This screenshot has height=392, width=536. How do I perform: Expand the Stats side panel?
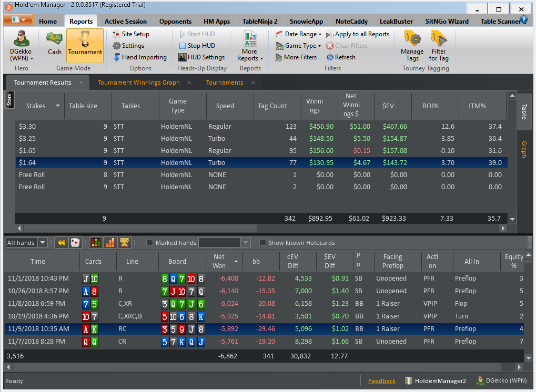[9, 100]
